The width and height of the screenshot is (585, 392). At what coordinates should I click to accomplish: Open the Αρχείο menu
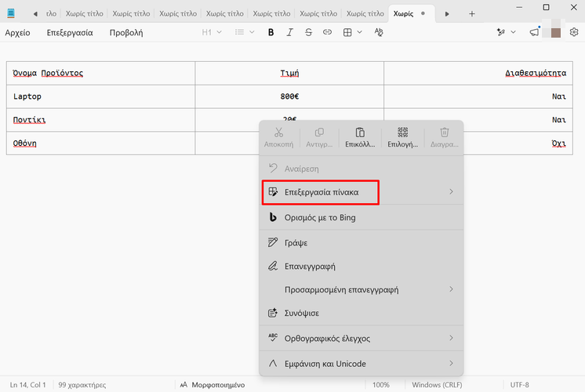pos(17,32)
